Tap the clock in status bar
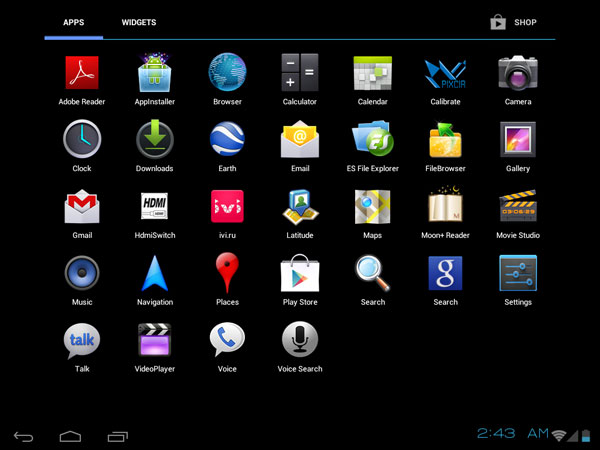 click(511, 433)
